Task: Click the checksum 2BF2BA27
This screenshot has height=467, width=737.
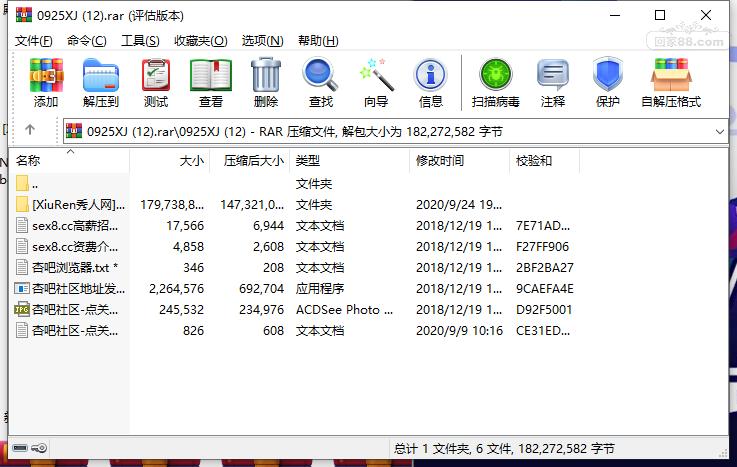Action: pyautogui.click(x=545, y=268)
